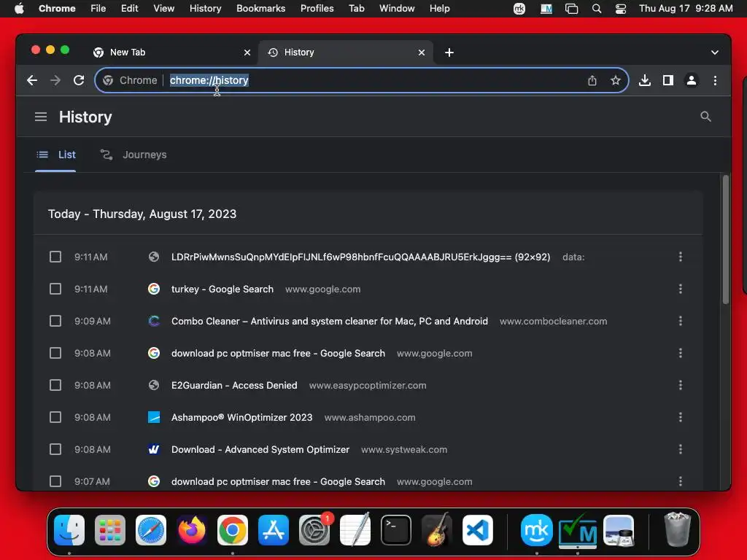Open the Ashampoo WinOptimizer 2023 link
This screenshot has width=747, height=560.
242,418
